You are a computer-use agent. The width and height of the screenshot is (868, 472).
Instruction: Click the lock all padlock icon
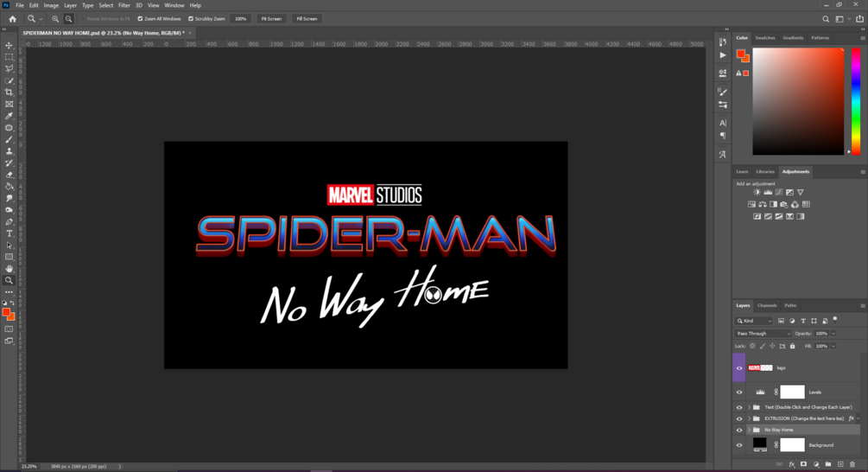[792, 347]
